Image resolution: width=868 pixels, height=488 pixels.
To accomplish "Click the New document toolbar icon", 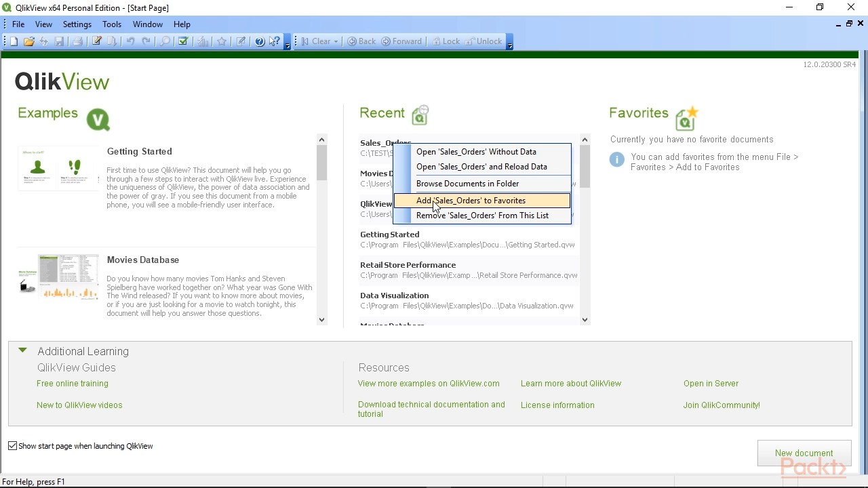I will click(x=14, y=41).
